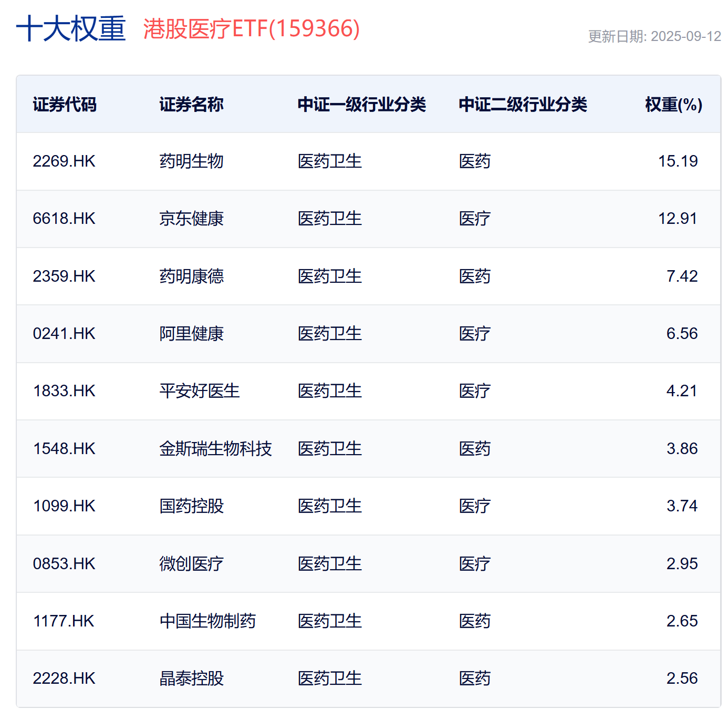The width and height of the screenshot is (728, 709).
Task: Click the weight value '4.21'
Action: [682, 391]
